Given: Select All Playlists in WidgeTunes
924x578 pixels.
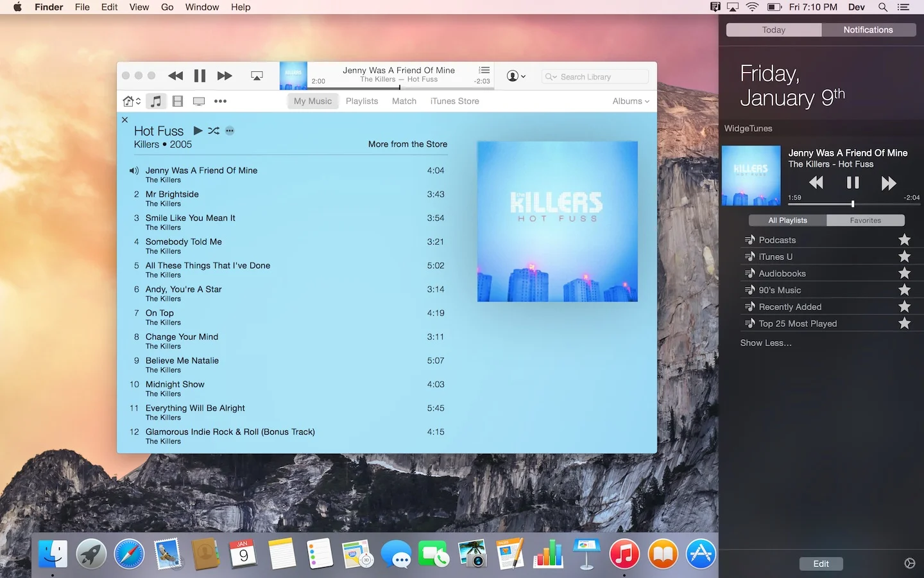Looking at the screenshot, I should coord(788,220).
